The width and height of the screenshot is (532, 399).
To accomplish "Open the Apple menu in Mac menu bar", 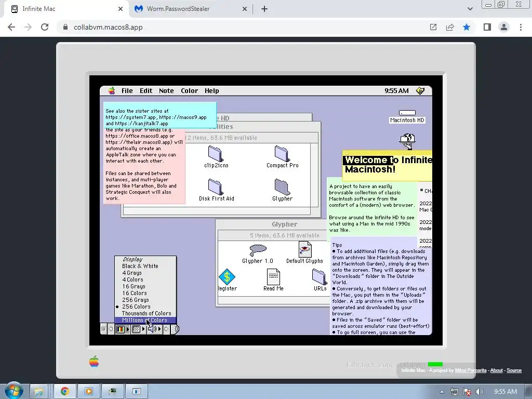I will click(112, 90).
